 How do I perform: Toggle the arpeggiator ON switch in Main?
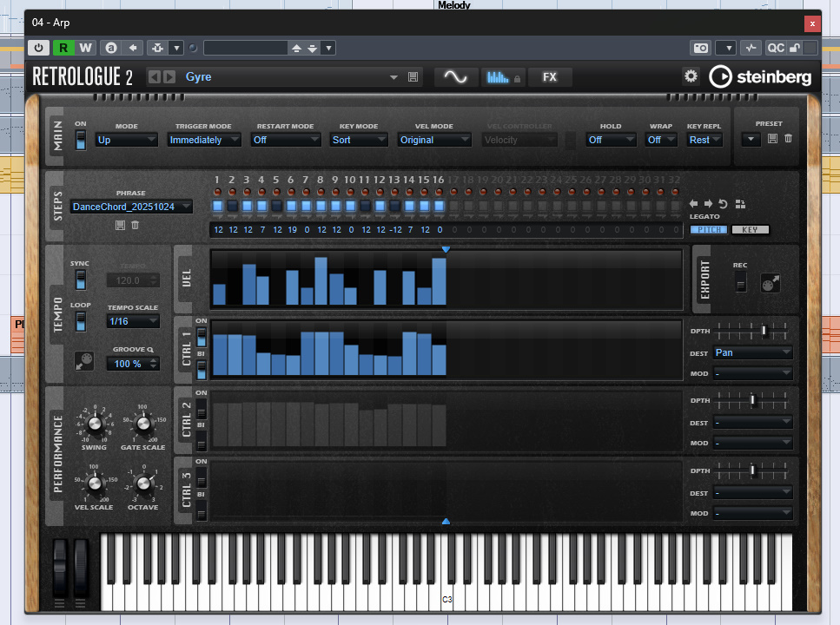point(81,139)
